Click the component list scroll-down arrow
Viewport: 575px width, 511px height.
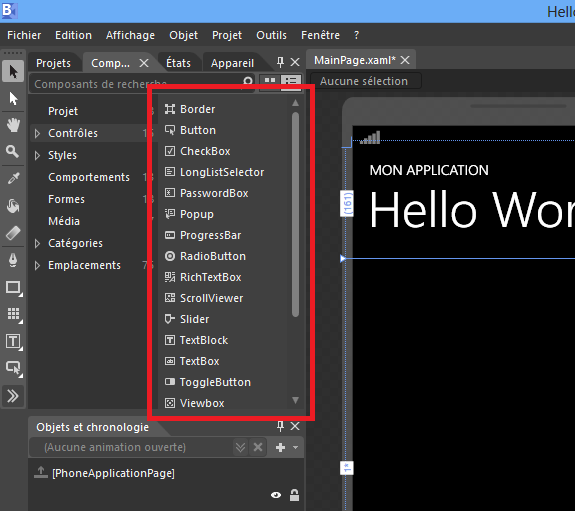coord(295,400)
